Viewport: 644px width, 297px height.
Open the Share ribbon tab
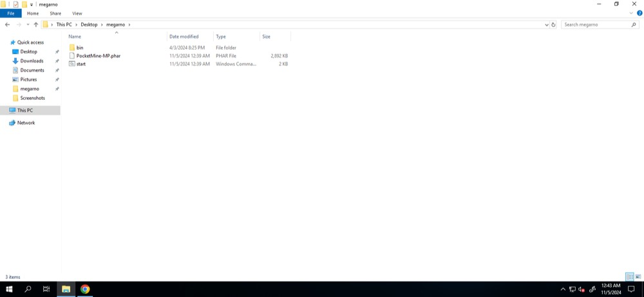[55, 14]
